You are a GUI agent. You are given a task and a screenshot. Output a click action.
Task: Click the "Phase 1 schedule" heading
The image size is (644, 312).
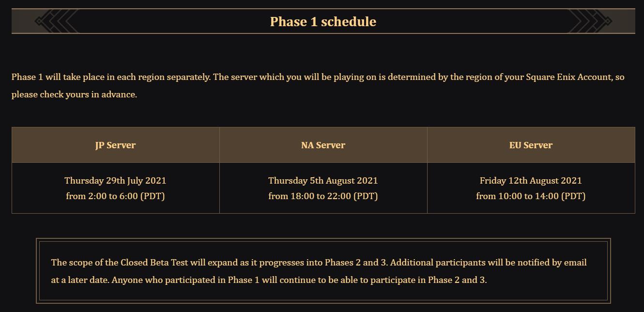coord(323,22)
